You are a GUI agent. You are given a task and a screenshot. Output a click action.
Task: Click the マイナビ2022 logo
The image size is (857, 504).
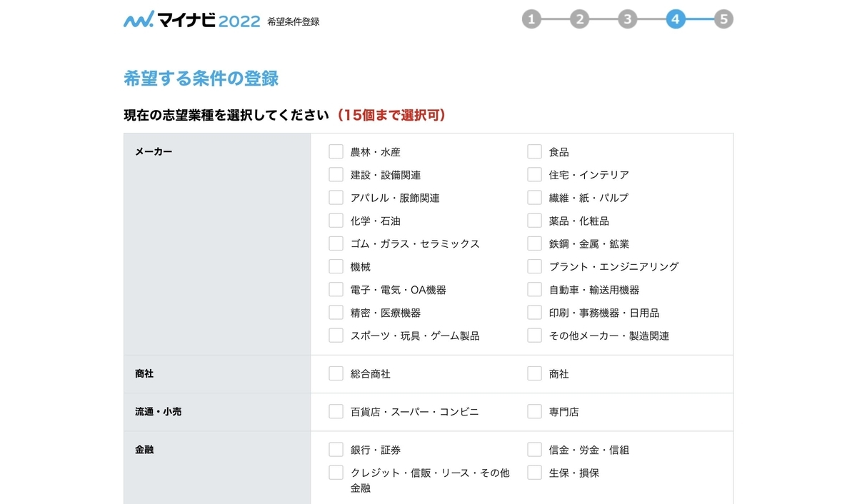[x=191, y=20]
